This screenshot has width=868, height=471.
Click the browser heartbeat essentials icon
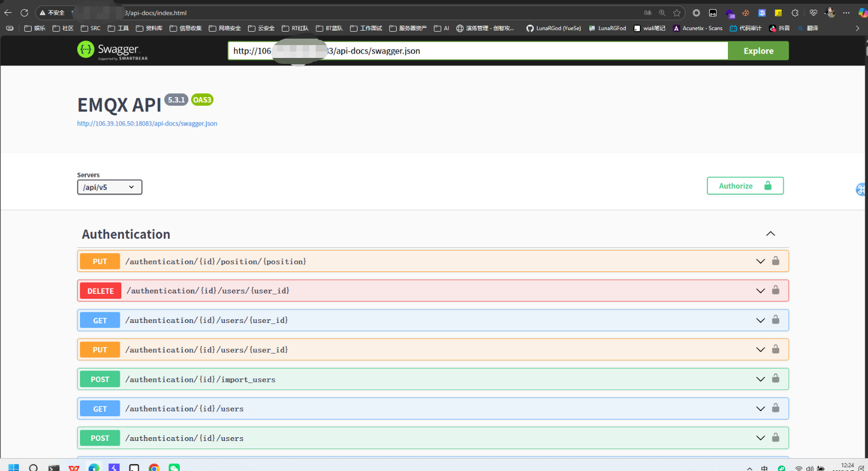(x=814, y=13)
